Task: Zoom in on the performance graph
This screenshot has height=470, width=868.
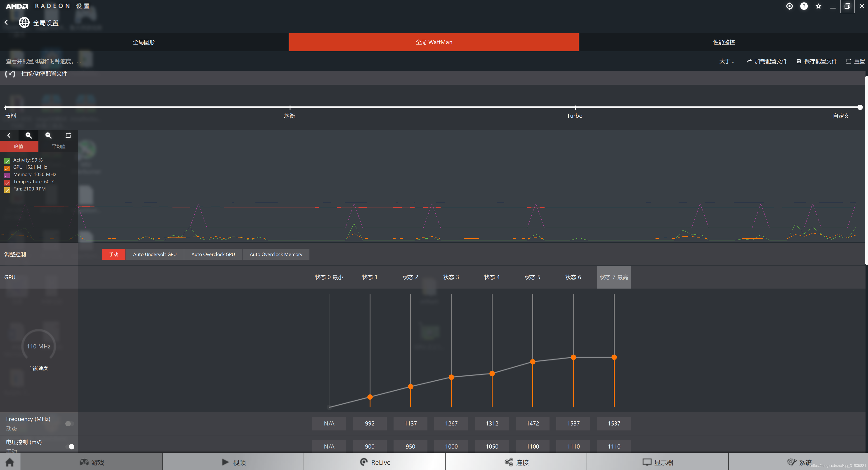Action: click(x=29, y=135)
